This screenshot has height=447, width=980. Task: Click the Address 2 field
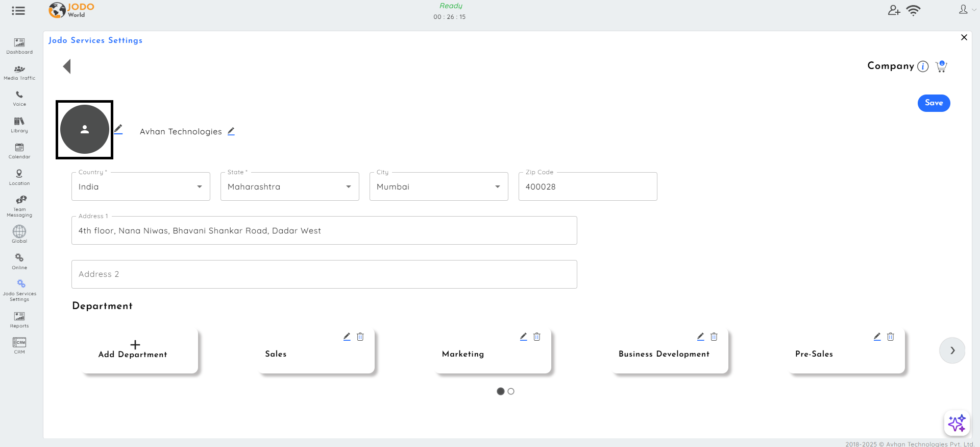point(324,274)
